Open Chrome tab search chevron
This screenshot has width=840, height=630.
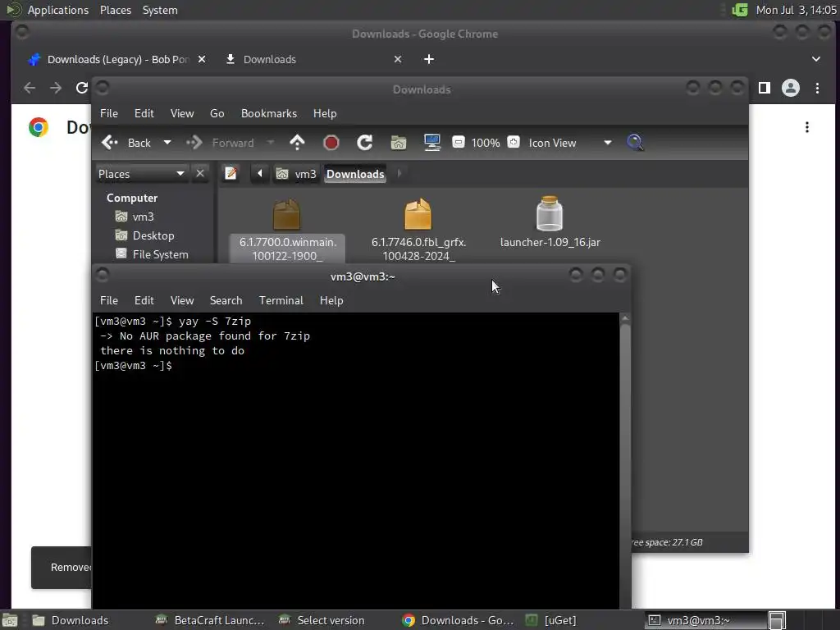[816, 59]
